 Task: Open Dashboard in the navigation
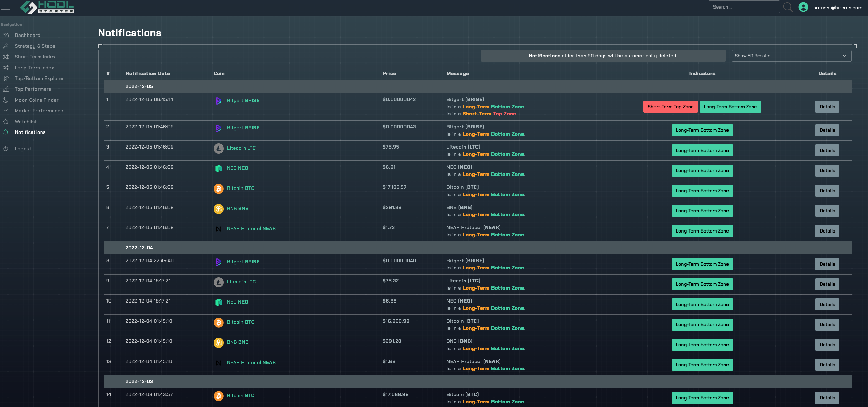pyautogui.click(x=28, y=35)
